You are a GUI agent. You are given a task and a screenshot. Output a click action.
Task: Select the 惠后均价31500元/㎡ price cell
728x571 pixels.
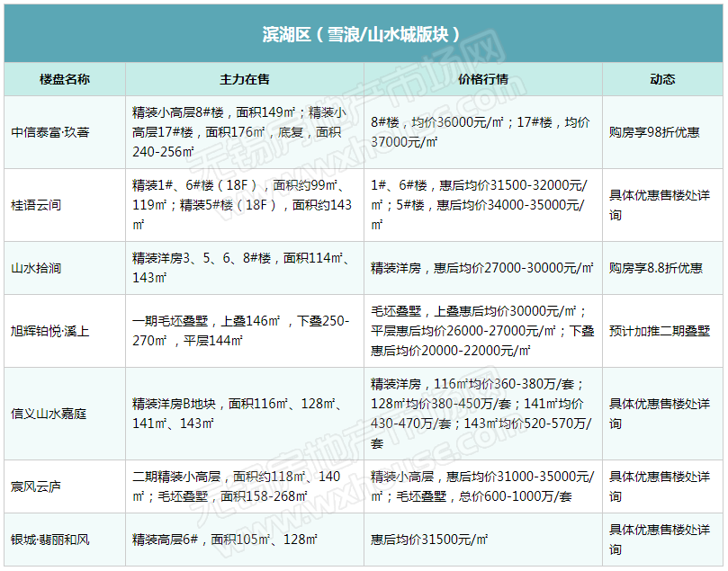pos(429,540)
